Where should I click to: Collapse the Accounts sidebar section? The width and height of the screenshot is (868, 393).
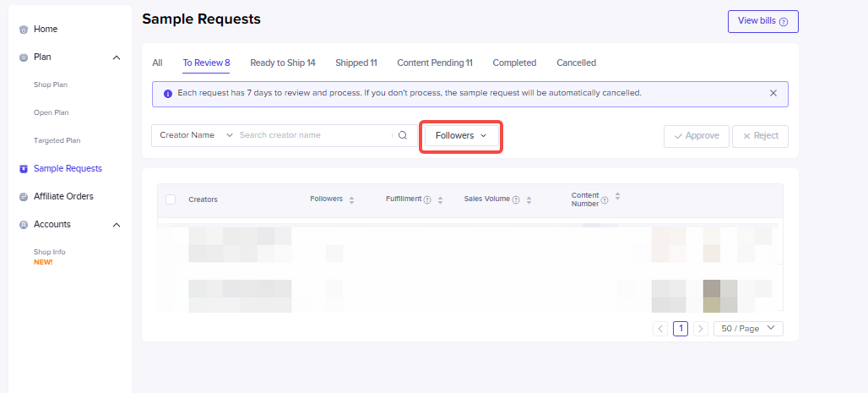click(x=117, y=225)
